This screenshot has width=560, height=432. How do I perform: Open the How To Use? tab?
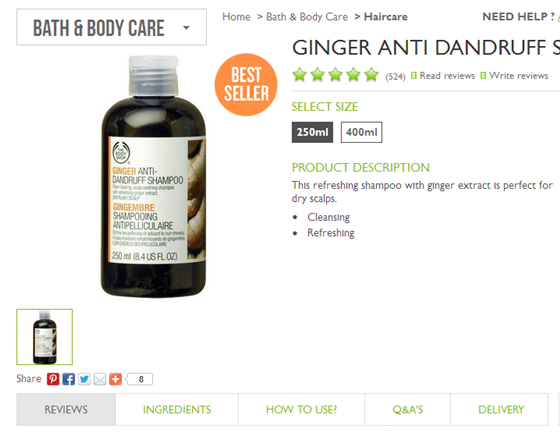(301, 410)
